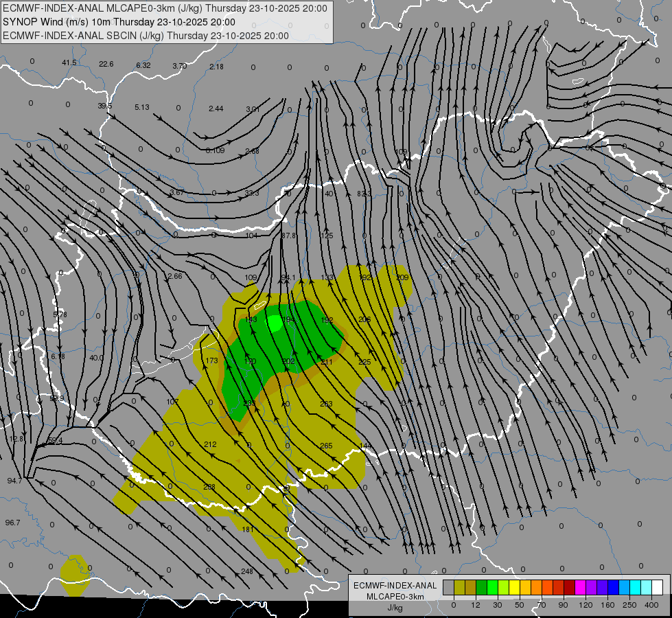Click the J/kg unit label in legend
Screen dimensions: 672x618
pos(395,608)
